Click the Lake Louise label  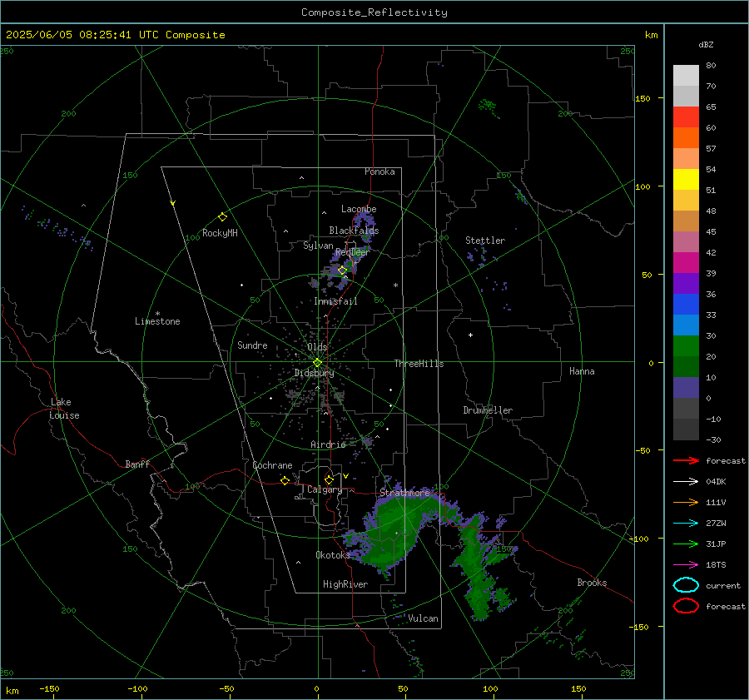click(x=64, y=409)
